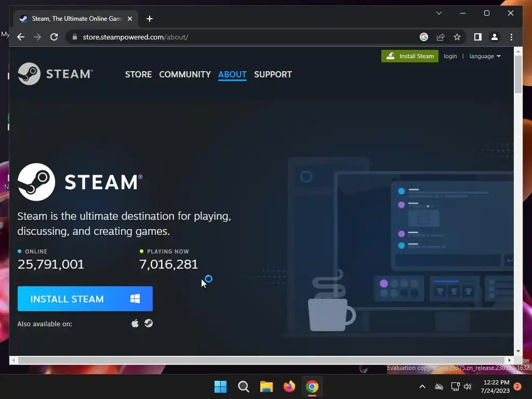The width and height of the screenshot is (532, 399).
Task: Share this page icon
Action: [x=441, y=37]
